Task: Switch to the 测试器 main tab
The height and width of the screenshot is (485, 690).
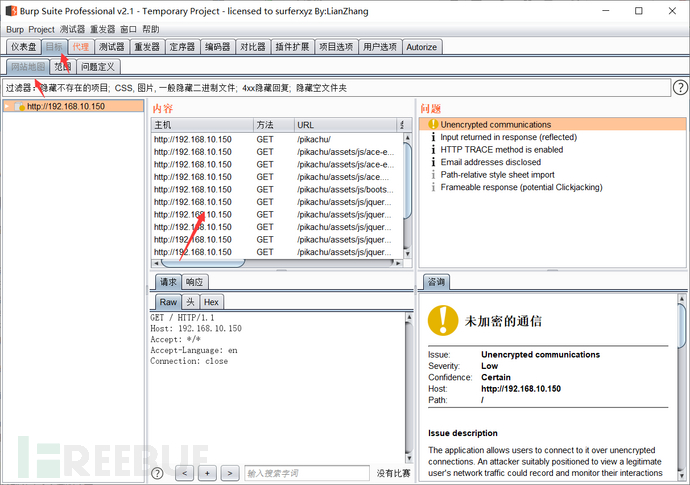Action: coord(112,47)
